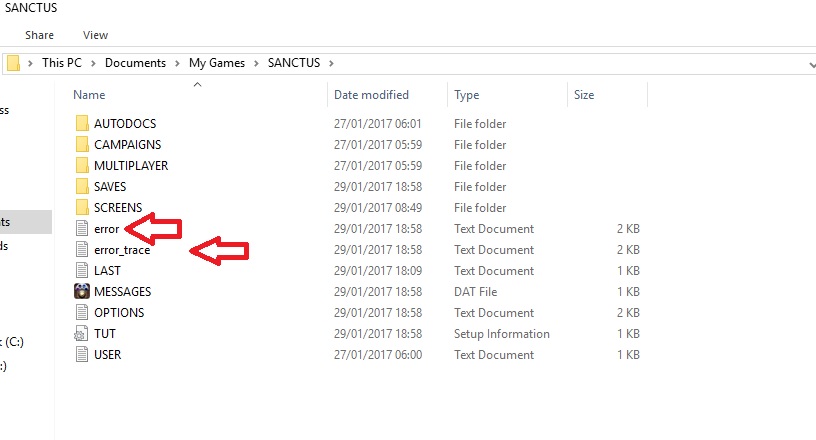The height and width of the screenshot is (440, 816).
Task: Select the MESSAGES DAT file icon
Action: (x=82, y=292)
